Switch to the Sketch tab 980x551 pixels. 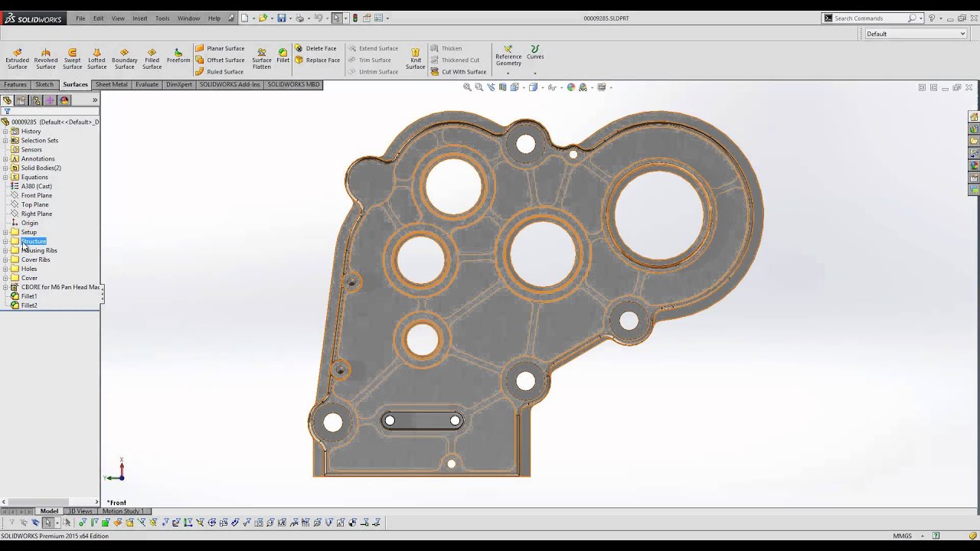(x=44, y=84)
